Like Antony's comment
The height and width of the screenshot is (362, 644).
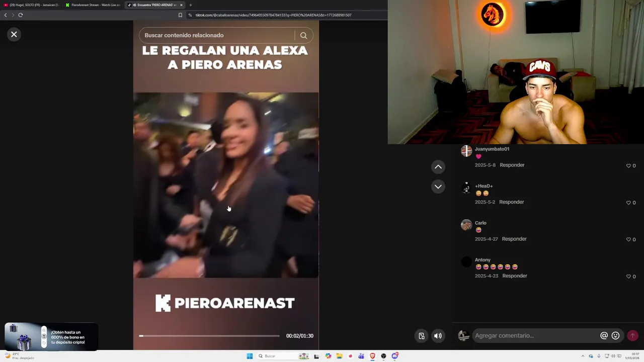628,277
